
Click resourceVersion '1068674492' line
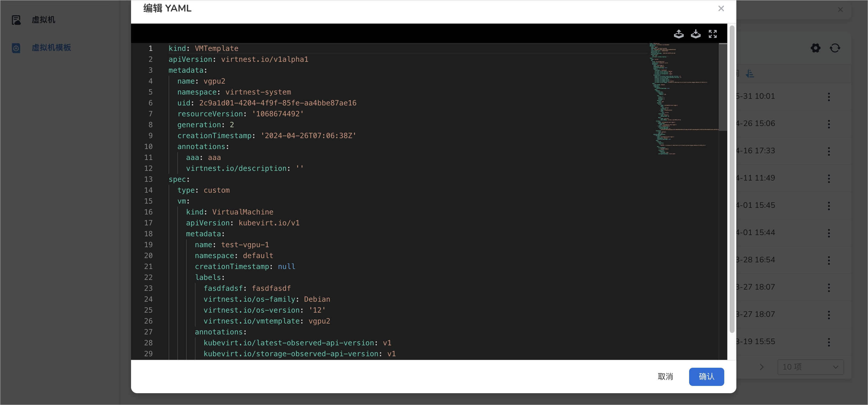[240, 114]
